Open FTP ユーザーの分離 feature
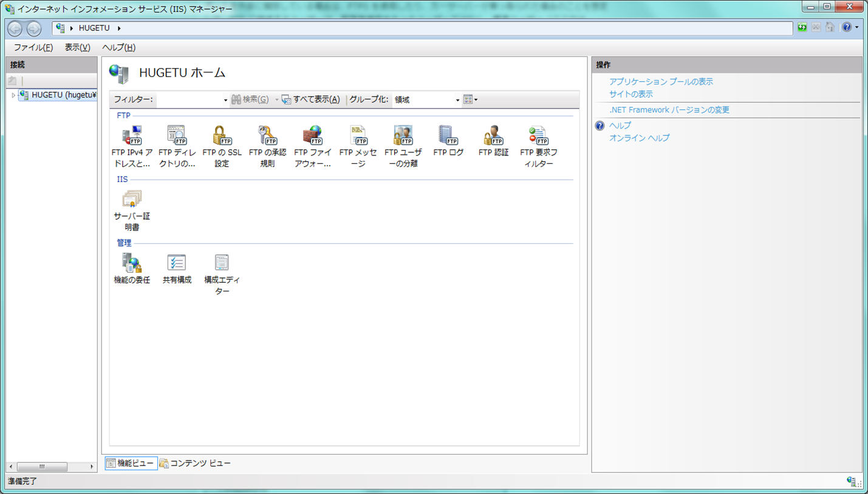The image size is (868, 494). point(403,146)
